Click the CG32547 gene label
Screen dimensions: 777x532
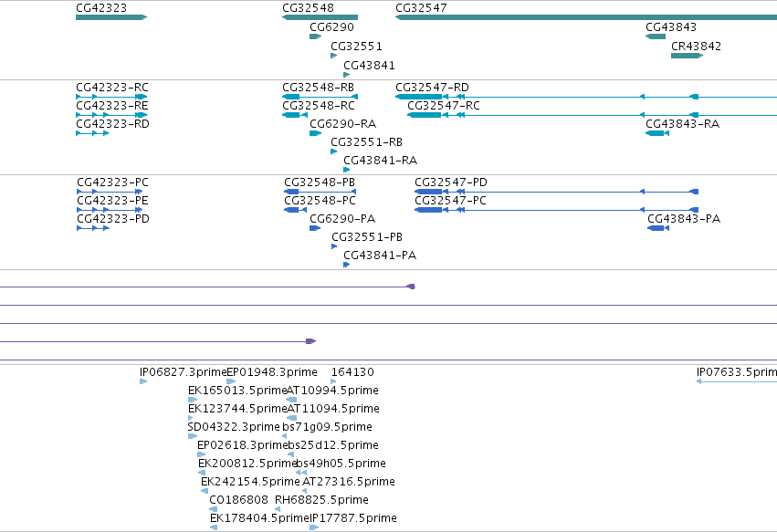click(x=421, y=8)
